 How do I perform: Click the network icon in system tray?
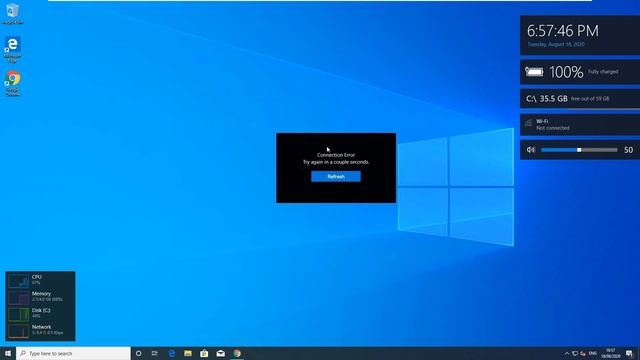(575, 353)
